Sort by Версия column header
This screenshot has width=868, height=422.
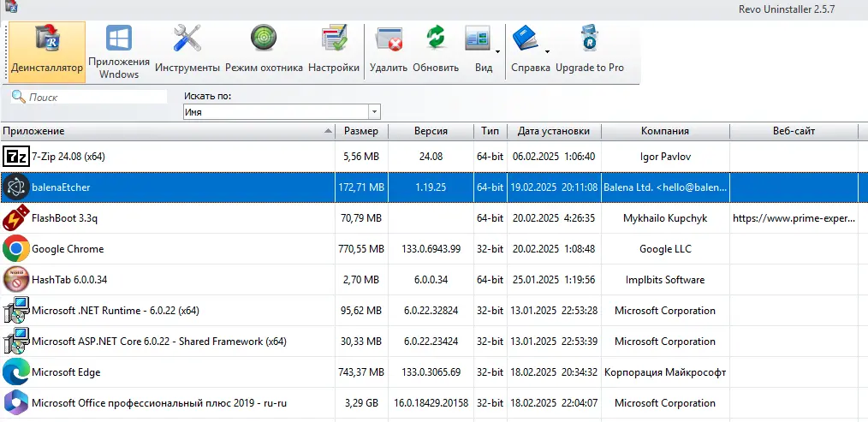coord(431,131)
